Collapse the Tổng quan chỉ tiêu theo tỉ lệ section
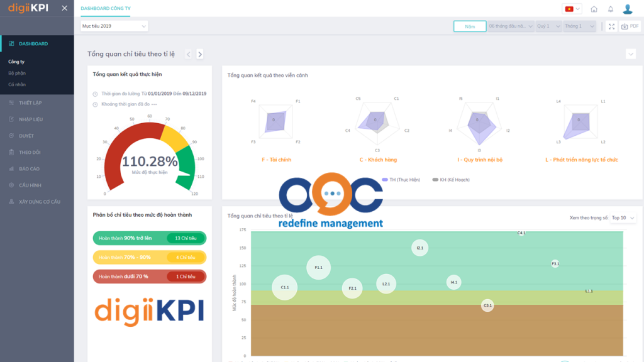 click(x=631, y=54)
